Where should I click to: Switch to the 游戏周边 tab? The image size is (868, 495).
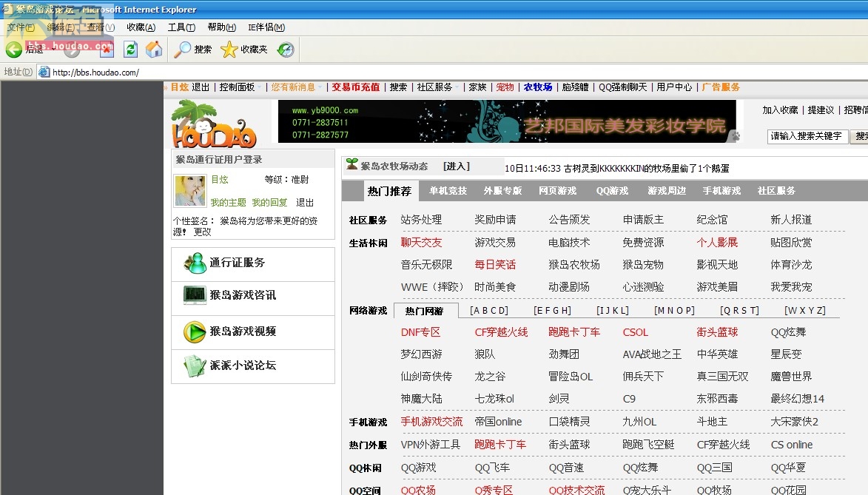[x=667, y=191]
